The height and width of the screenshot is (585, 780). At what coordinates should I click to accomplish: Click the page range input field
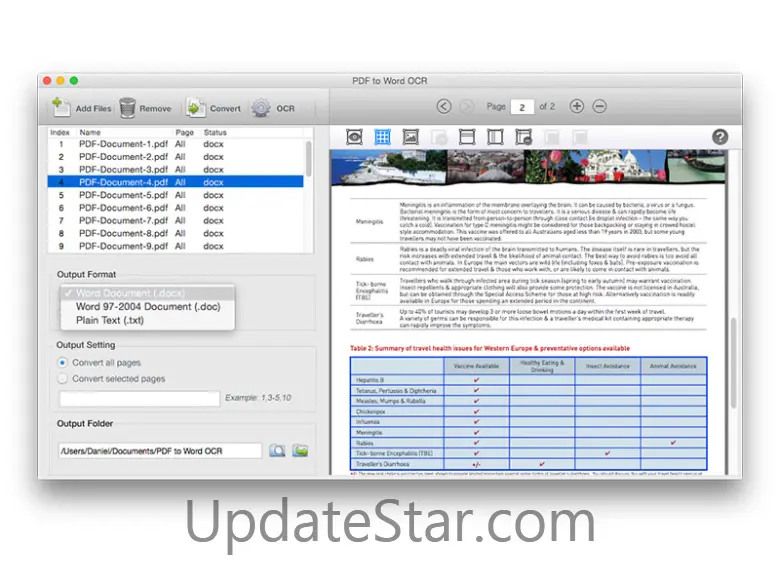139,398
